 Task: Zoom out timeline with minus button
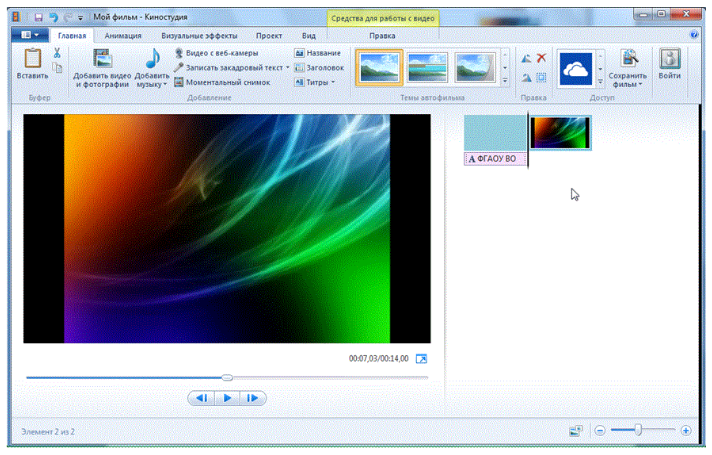pyautogui.click(x=600, y=430)
